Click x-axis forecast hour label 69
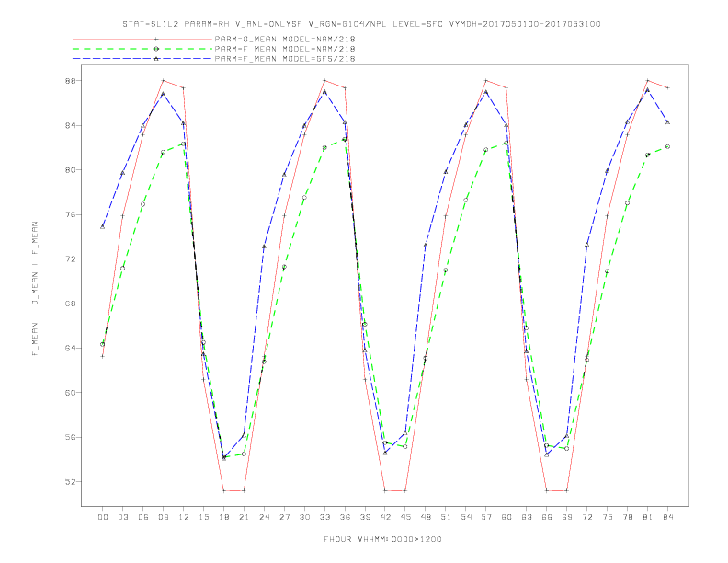 567,517
